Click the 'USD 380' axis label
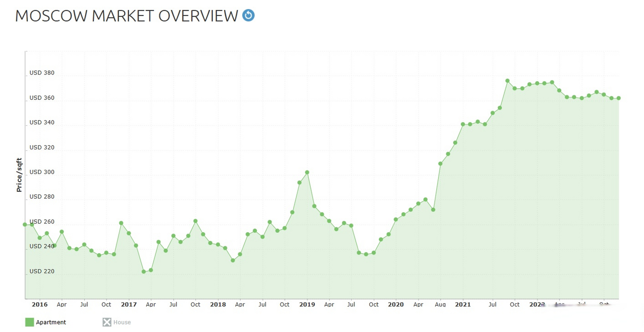This screenshot has height=332, width=644. point(42,73)
